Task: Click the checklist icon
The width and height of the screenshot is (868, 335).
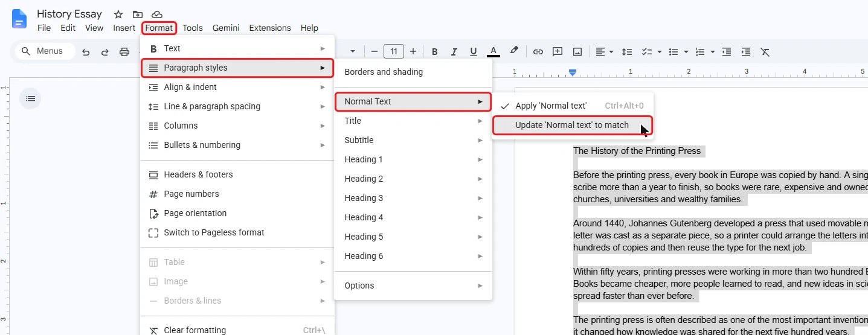Action: tap(647, 52)
